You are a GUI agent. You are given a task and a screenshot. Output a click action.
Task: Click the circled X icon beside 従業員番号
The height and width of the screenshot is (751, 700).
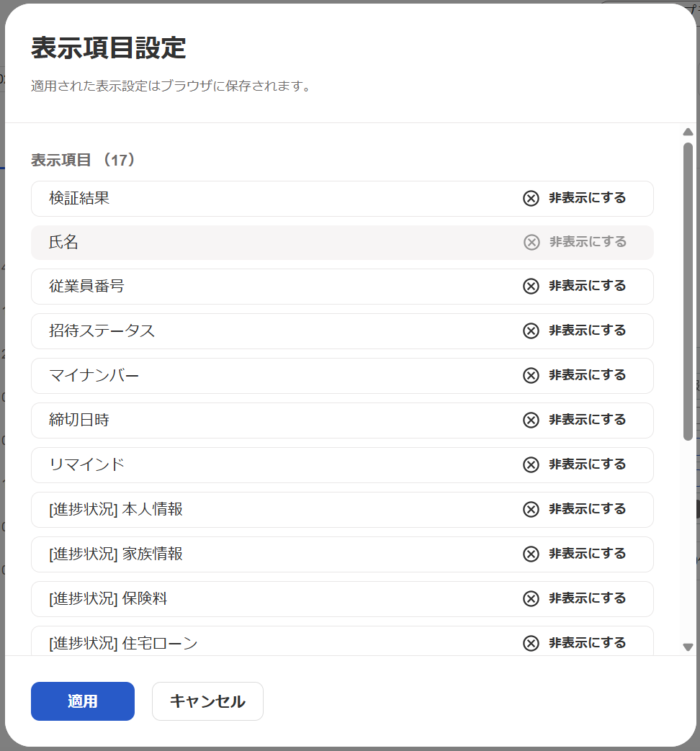coord(531,287)
